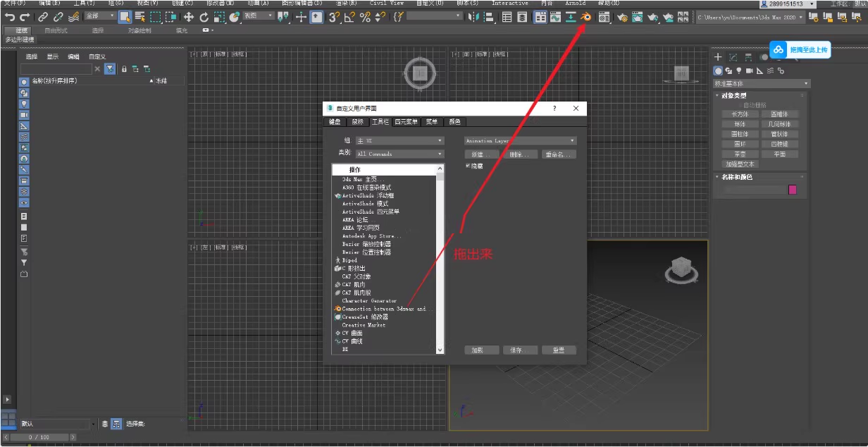Toggle the 3D Snaps button

334,17
